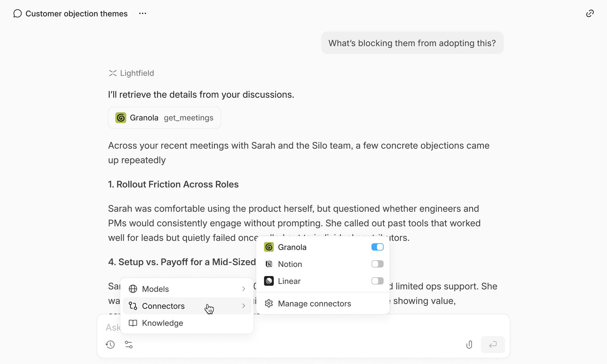Select the Connectors menu item

click(163, 306)
